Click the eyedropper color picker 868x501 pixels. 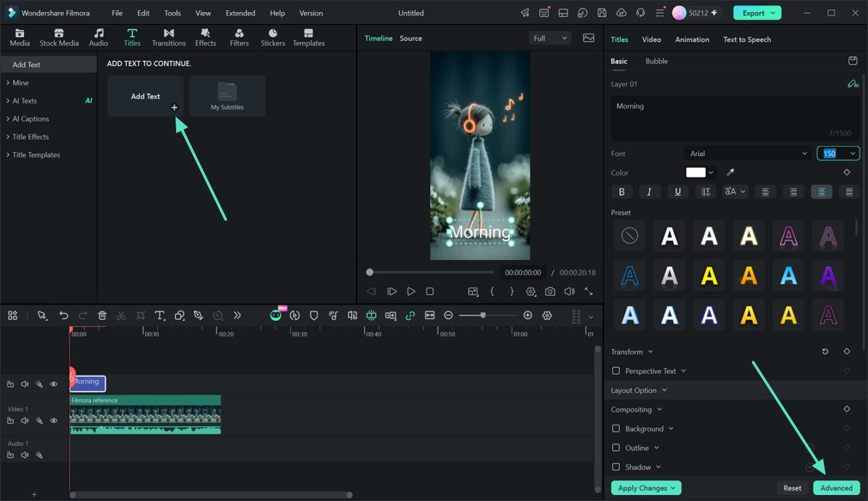pos(730,172)
